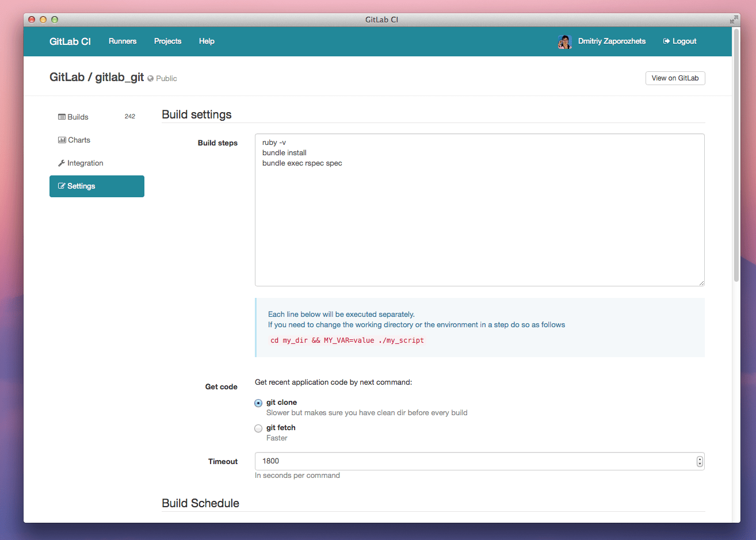Click the 'bundle exec rspec spec' line

(302, 163)
